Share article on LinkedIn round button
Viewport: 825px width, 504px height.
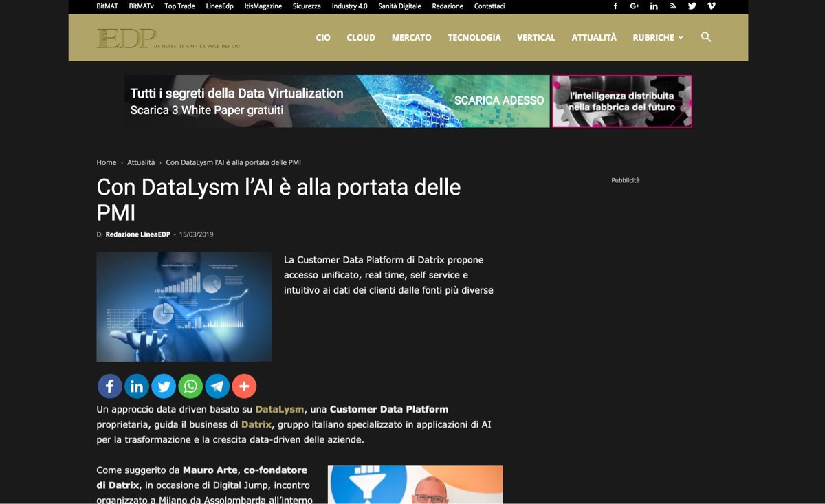coord(137,386)
